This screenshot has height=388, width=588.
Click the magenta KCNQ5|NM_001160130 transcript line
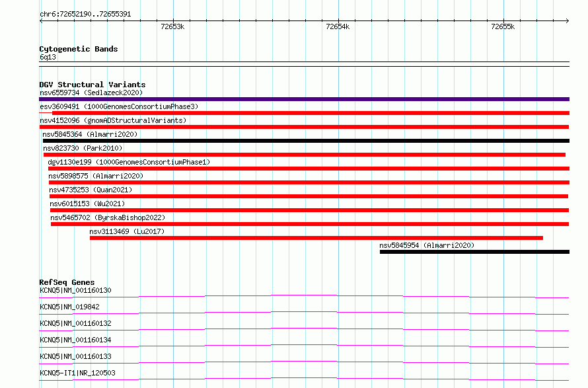point(304,296)
